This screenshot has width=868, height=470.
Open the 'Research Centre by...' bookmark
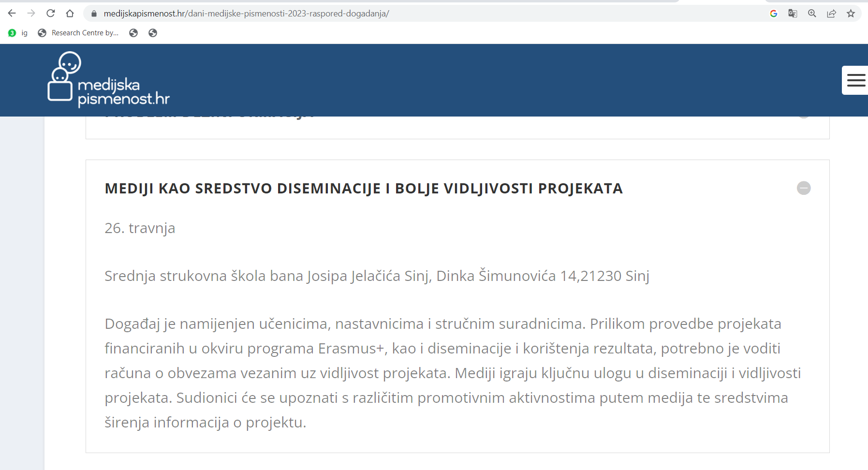pos(78,33)
